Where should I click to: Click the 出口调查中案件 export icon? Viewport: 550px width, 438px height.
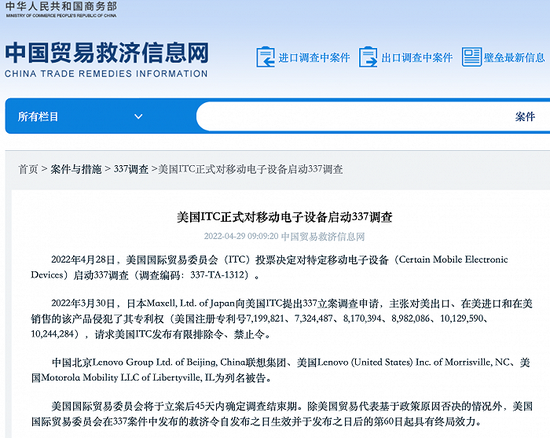click(368, 57)
